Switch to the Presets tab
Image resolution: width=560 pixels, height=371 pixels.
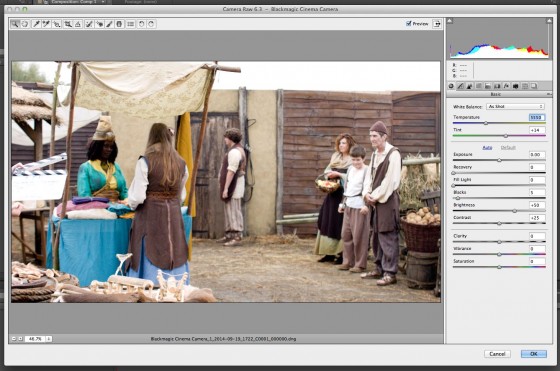click(525, 86)
